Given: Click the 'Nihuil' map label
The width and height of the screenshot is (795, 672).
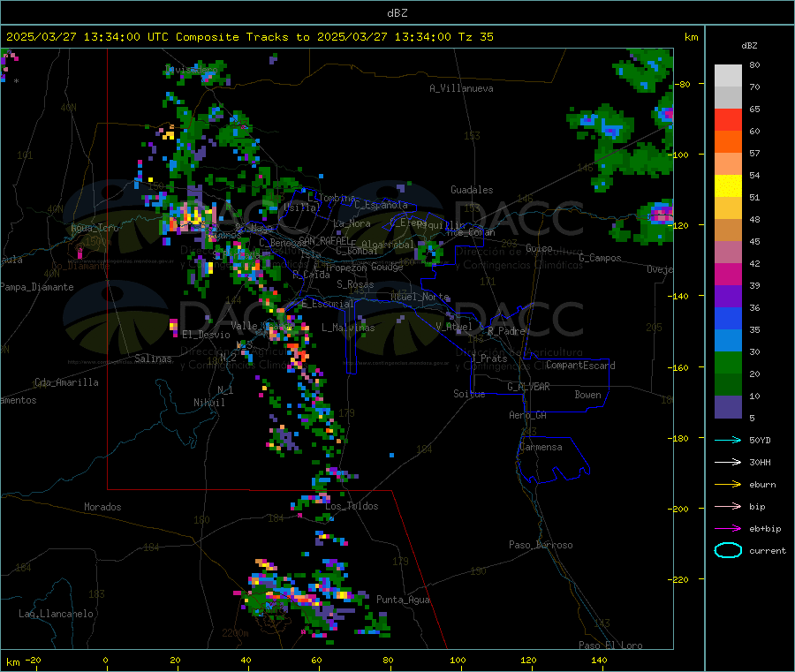Looking at the screenshot, I should pos(208,403).
